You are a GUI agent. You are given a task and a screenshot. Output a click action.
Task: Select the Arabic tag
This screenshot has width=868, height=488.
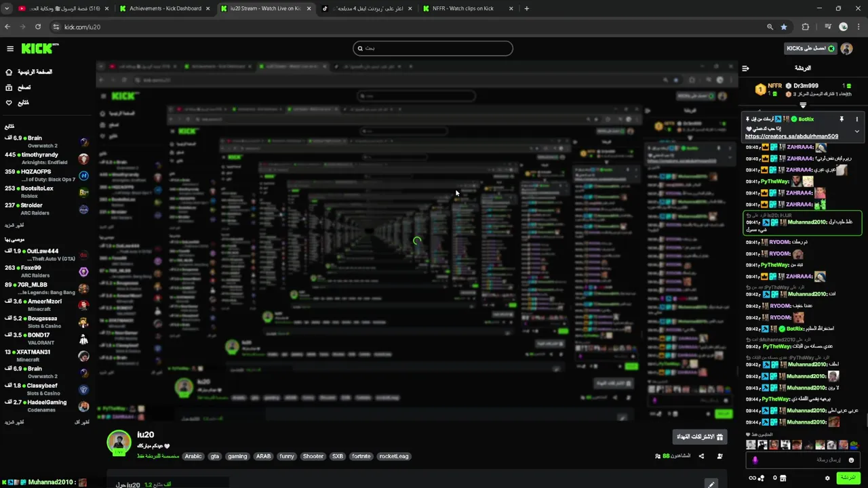tap(193, 456)
